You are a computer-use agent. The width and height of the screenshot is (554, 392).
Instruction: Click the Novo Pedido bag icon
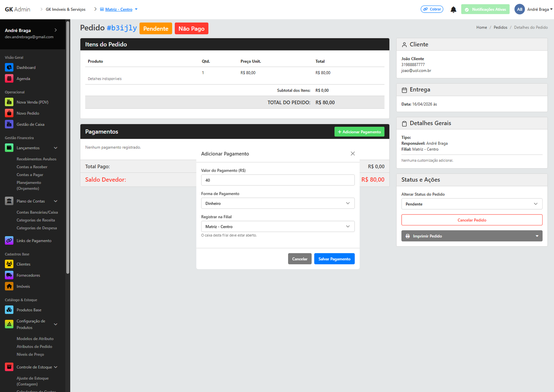9,113
